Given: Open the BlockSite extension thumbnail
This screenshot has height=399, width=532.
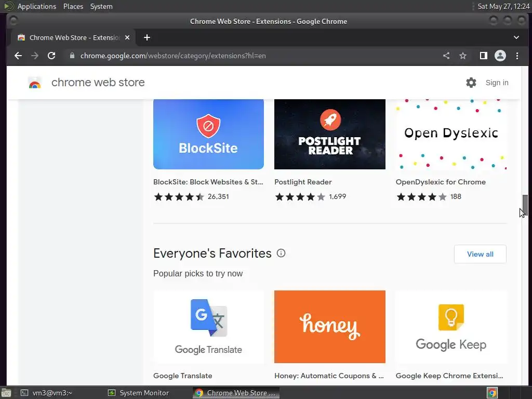Looking at the screenshot, I should pos(208,135).
